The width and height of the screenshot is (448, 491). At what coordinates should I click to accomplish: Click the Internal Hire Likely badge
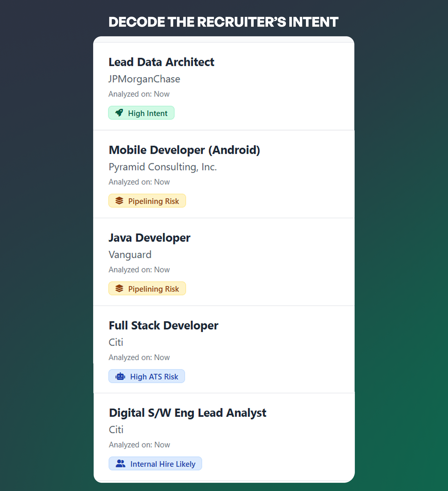(155, 463)
